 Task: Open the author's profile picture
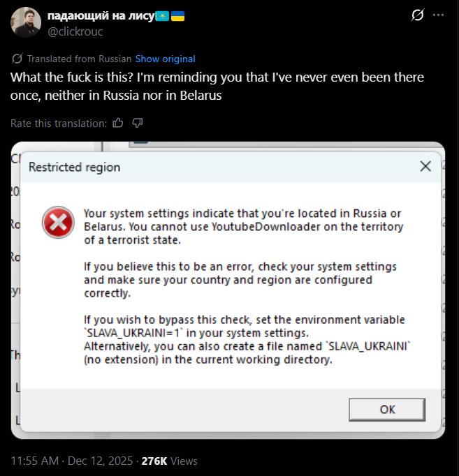pos(26,22)
